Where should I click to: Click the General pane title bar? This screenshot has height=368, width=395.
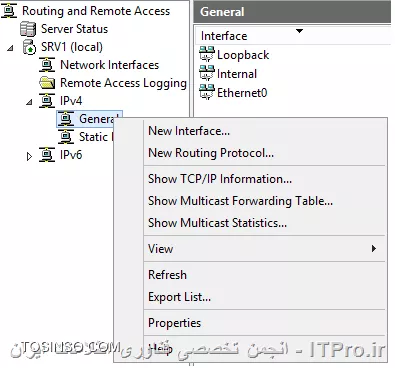(292, 12)
